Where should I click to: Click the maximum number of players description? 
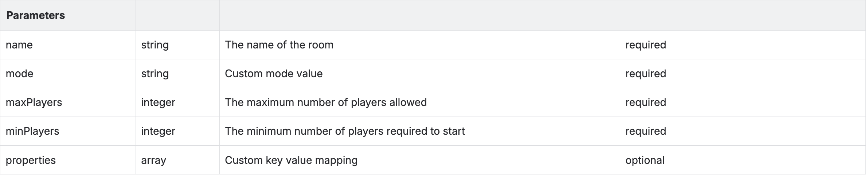[326, 102]
